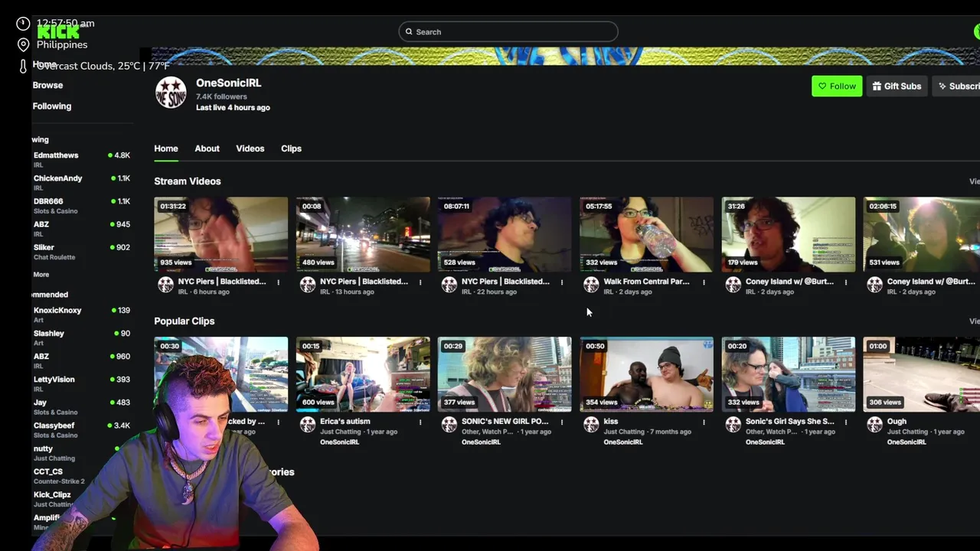The height and width of the screenshot is (551, 980).
Task: Open options menu for 13 hours ago video
Action: tap(420, 282)
